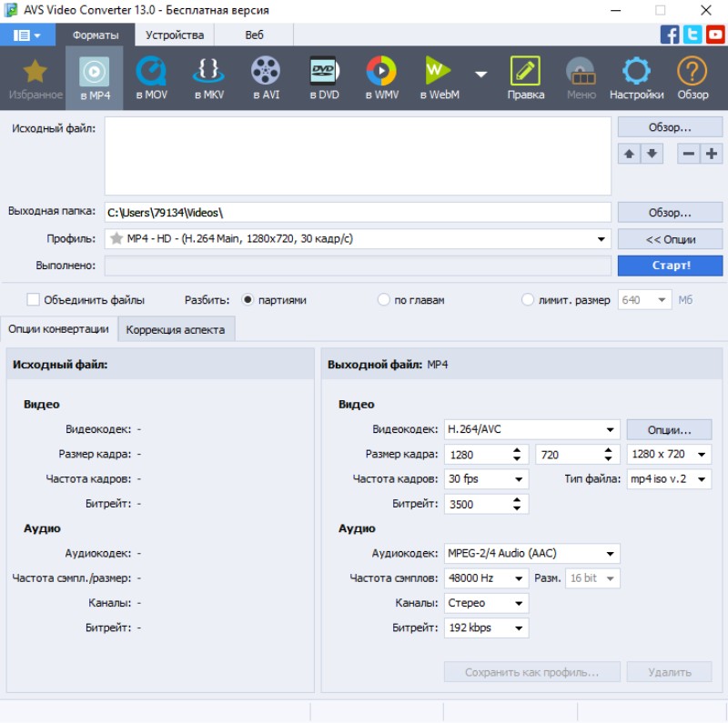Open the Меню disc menu icon
This screenshot has width=728, height=723.
tap(581, 71)
